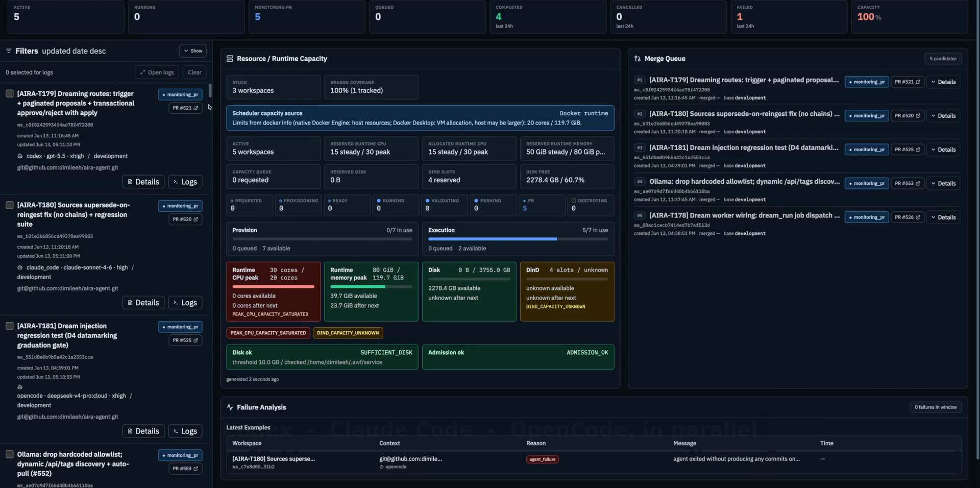Viewport: 980px width, 488px height.
Task: Click the Monitoring PR summary card
Action: pos(307,17)
